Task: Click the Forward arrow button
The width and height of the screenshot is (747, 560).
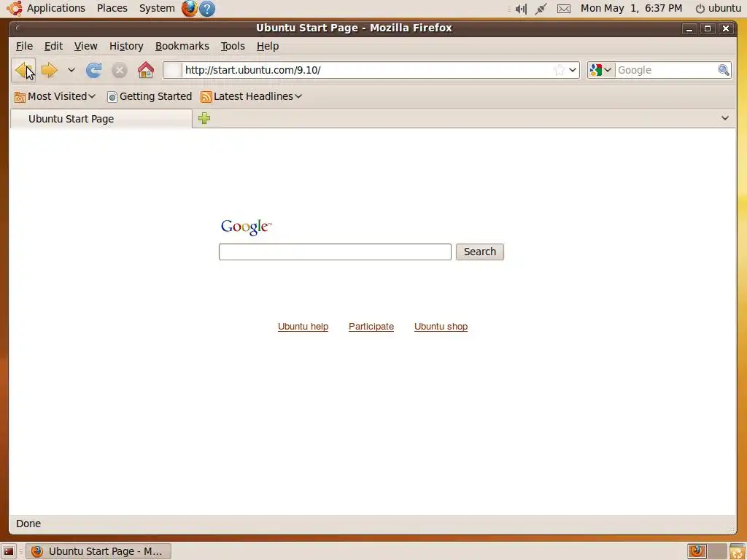Action: tap(49, 71)
